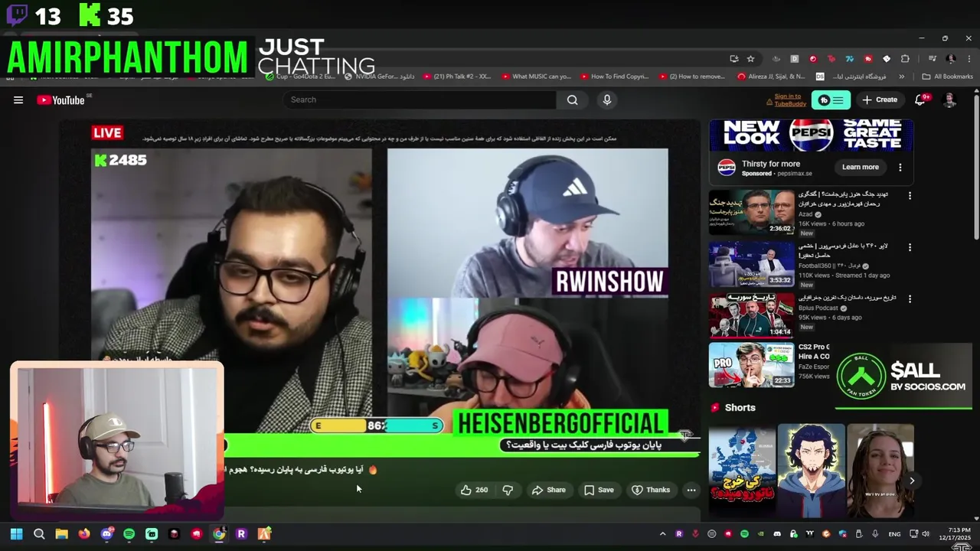This screenshot has height=551, width=980.
Task: Click ENG language indicator in tray
Action: point(894,533)
